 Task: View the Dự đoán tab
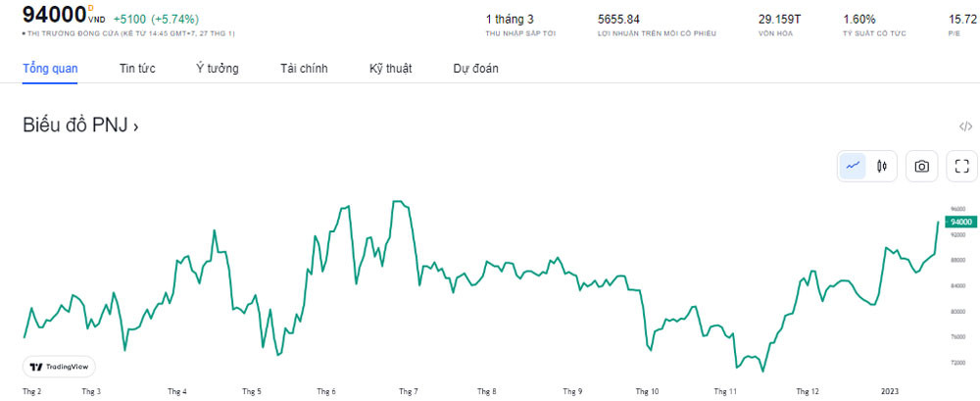(x=475, y=69)
